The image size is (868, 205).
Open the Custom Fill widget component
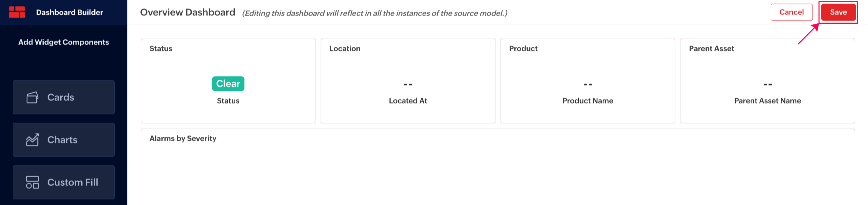click(x=64, y=183)
